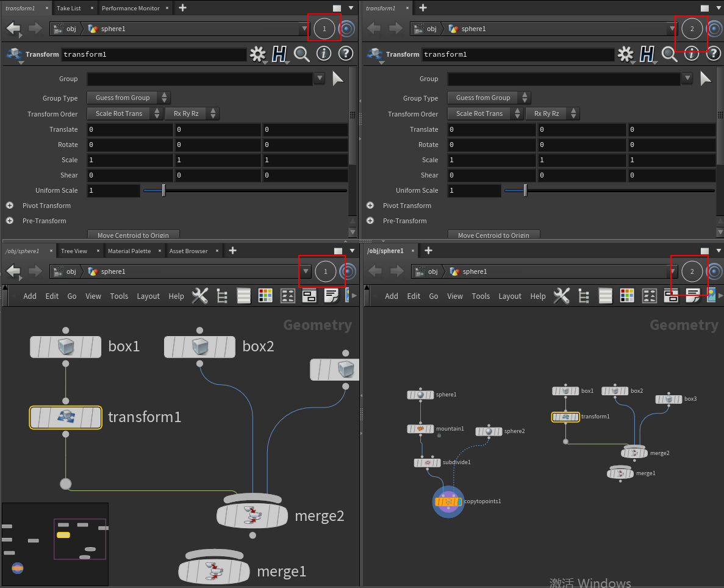Switch to the Material Palette tab
724x588 pixels.
[x=129, y=251]
